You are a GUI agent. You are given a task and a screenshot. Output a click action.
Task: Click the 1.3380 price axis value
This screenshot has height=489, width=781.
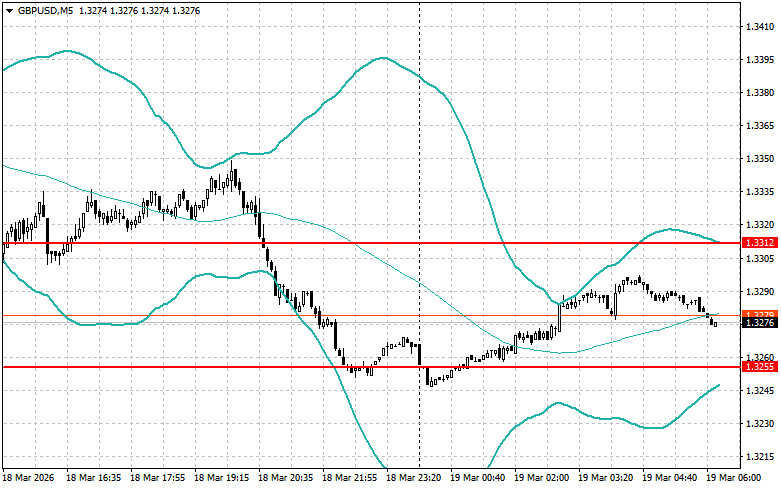point(760,93)
